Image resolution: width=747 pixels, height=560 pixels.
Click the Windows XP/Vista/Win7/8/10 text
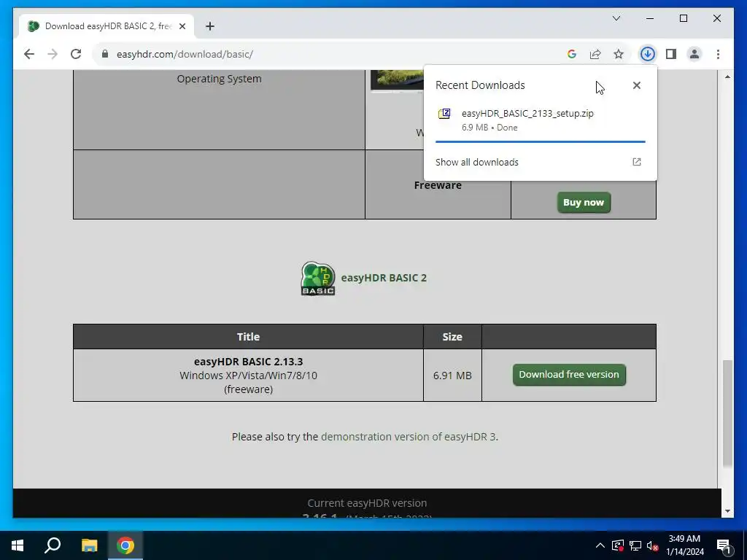248,376
